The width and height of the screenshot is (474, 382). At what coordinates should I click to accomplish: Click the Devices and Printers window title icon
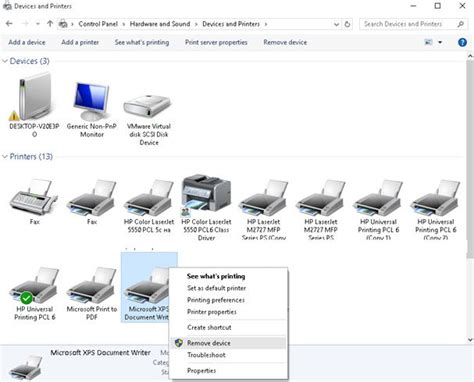point(7,6)
